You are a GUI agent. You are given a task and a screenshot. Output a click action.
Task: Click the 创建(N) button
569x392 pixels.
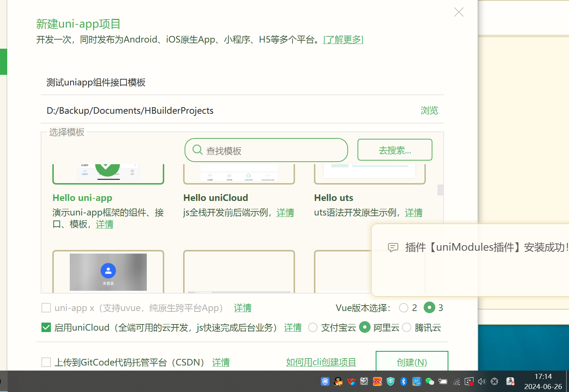(x=412, y=361)
